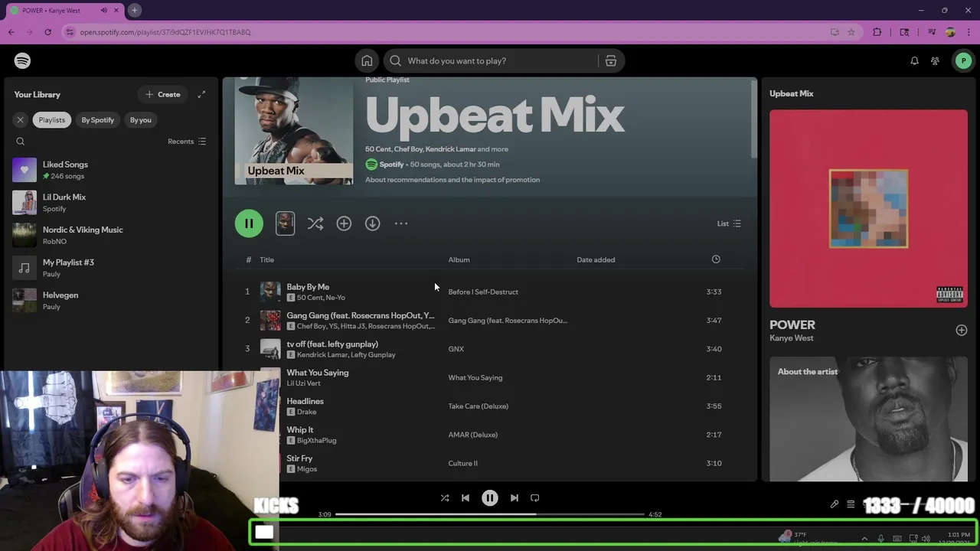Expand Your Library to full view
The height and width of the screenshot is (551, 980).
point(201,94)
